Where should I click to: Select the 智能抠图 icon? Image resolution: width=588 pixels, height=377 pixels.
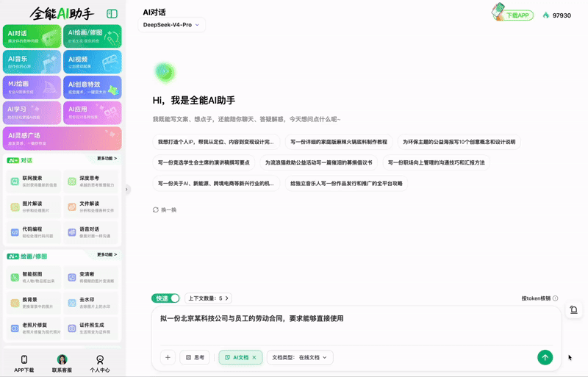click(15, 277)
